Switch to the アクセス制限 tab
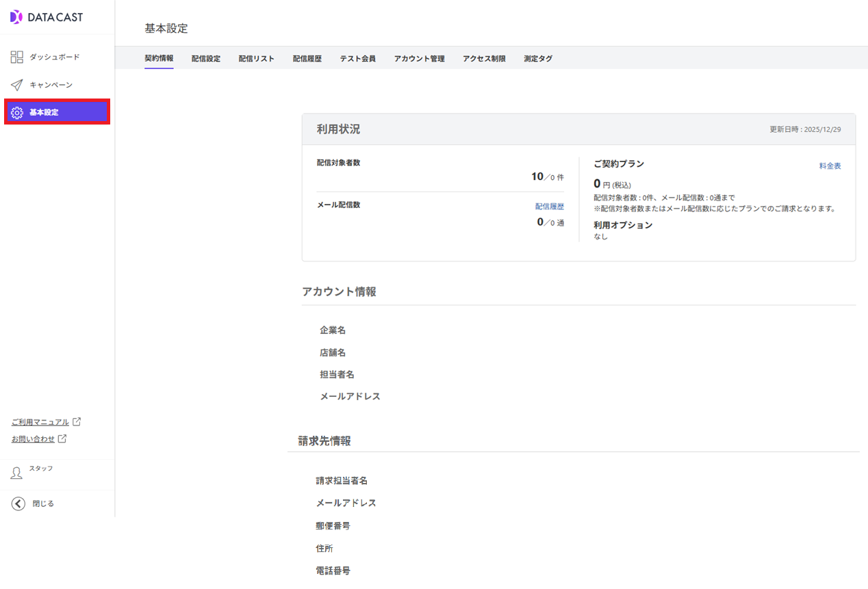 (484, 59)
